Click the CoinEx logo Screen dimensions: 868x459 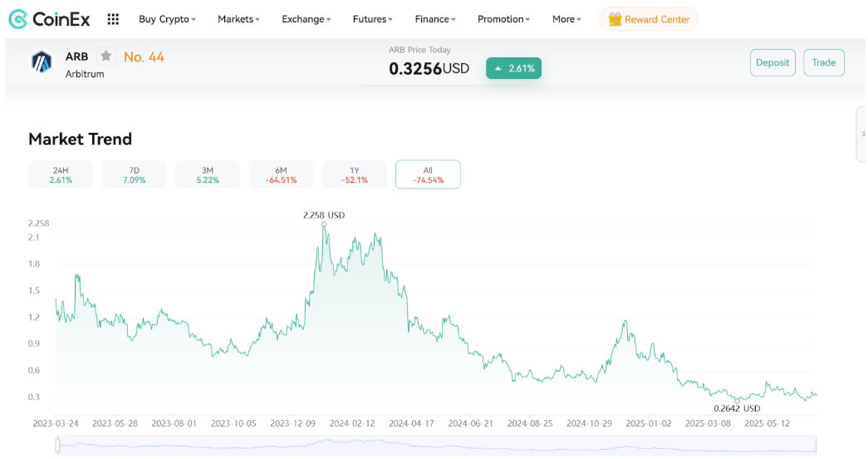(49, 19)
